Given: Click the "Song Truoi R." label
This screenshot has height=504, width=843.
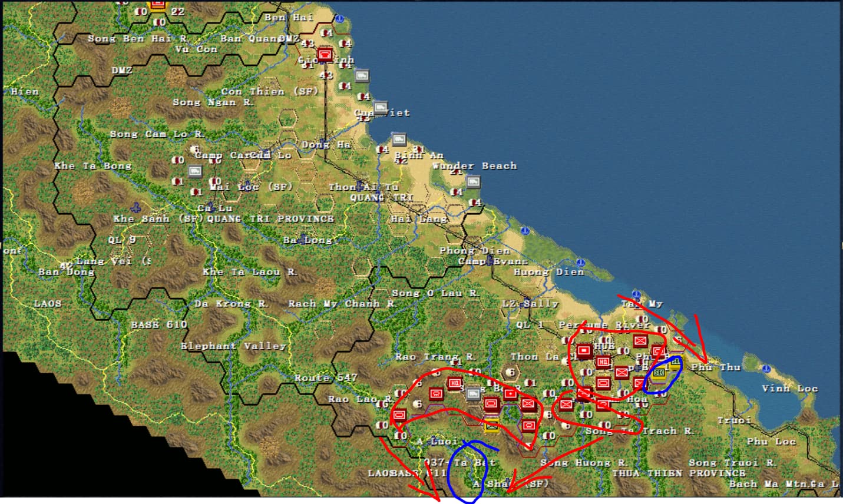Looking at the screenshot, I should pos(733,462).
